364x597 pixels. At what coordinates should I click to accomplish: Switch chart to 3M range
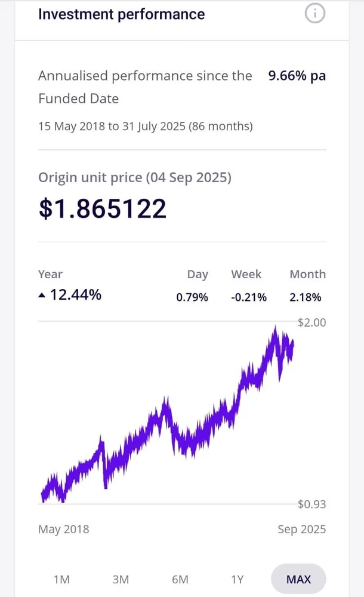pos(121,579)
